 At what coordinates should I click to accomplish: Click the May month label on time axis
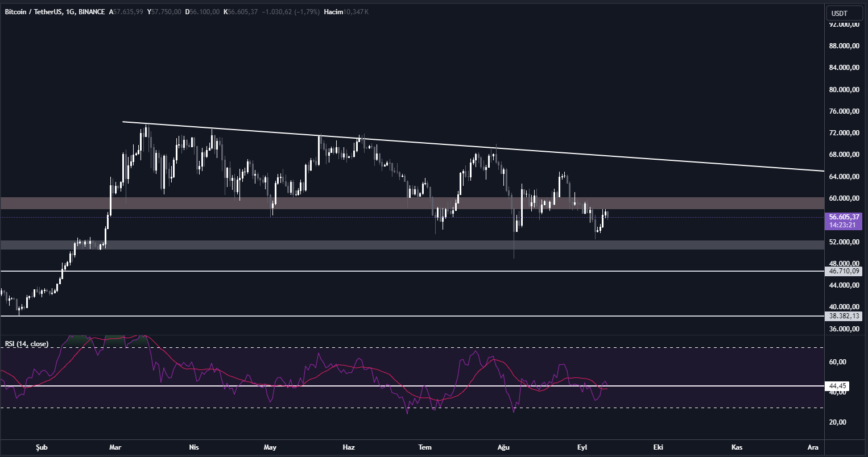tap(270, 447)
